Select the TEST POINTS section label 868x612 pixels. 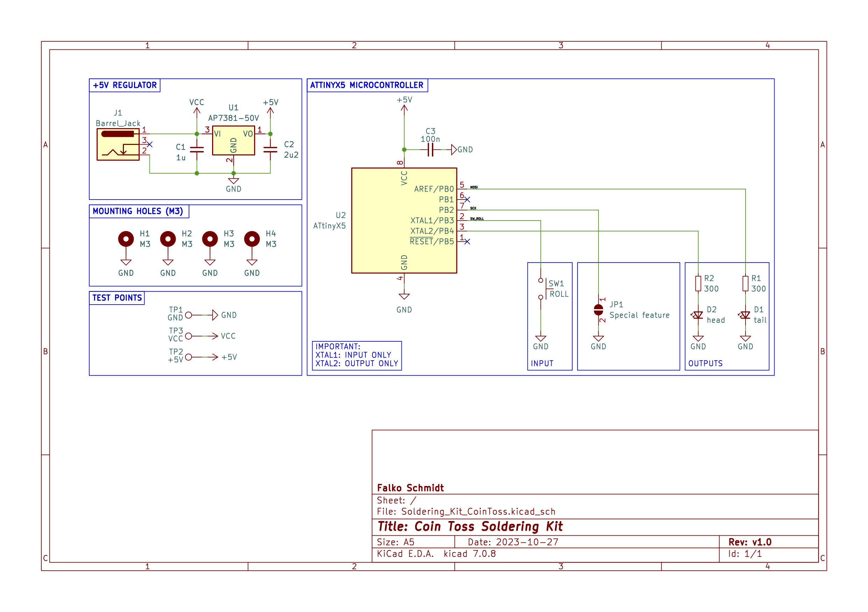(x=117, y=298)
